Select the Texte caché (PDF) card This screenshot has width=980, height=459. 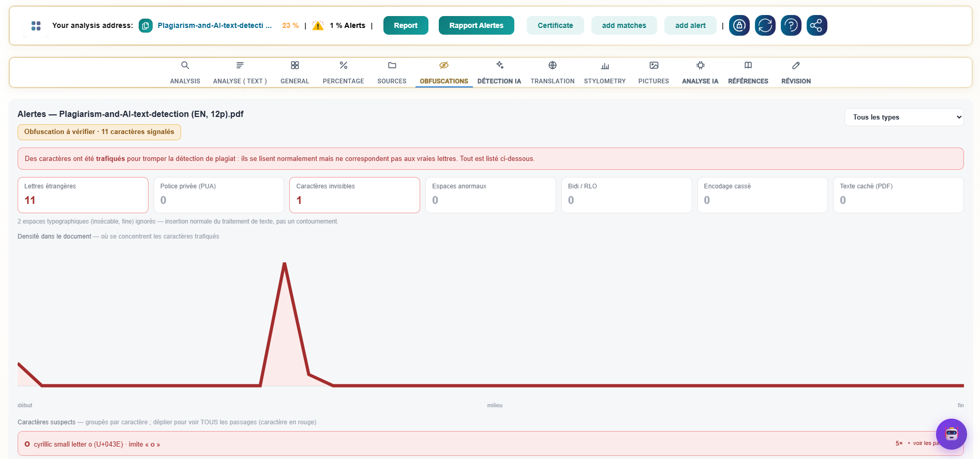coord(898,195)
